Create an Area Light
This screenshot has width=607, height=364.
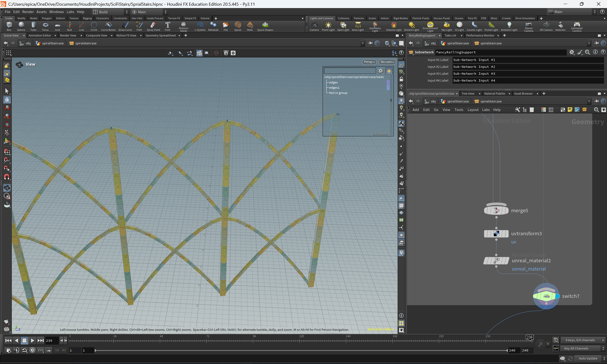[x=358, y=27]
